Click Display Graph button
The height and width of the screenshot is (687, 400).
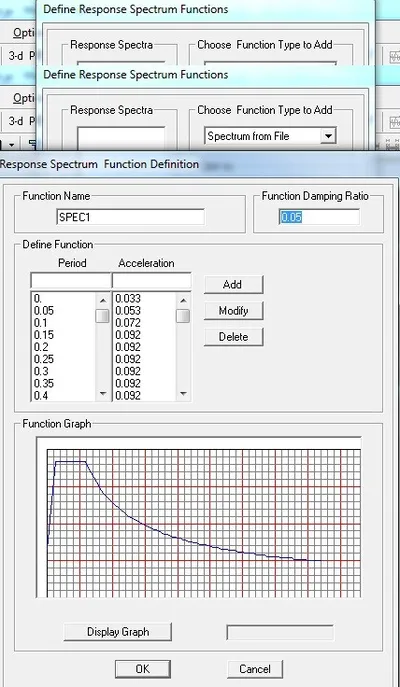(118, 632)
